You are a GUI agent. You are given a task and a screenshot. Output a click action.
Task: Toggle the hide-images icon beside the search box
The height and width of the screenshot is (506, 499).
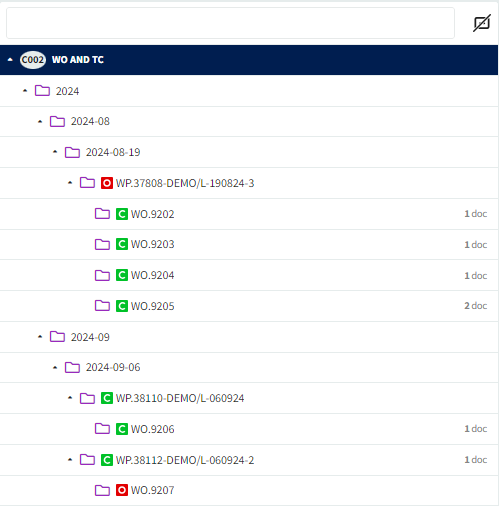pos(482,23)
